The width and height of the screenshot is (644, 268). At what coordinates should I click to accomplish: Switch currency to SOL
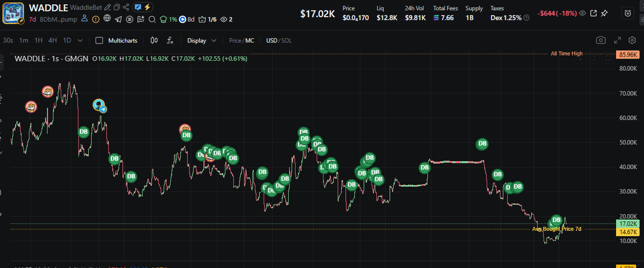pos(287,40)
